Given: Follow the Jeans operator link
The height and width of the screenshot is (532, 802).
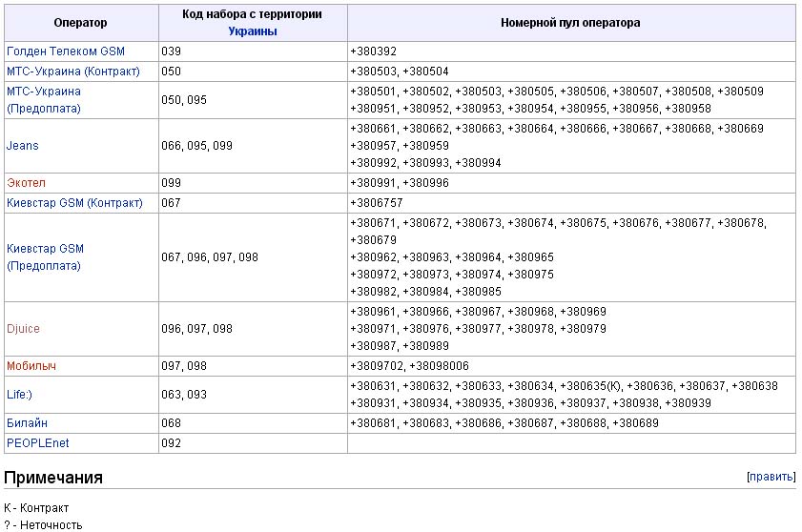Looking at the screenshot, I should (23, 146).
